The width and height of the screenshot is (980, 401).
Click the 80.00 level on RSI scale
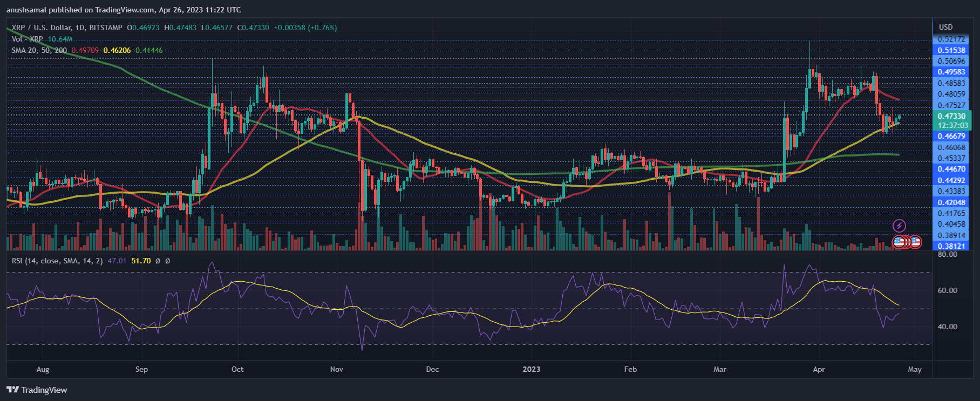[x=948, y=254]
